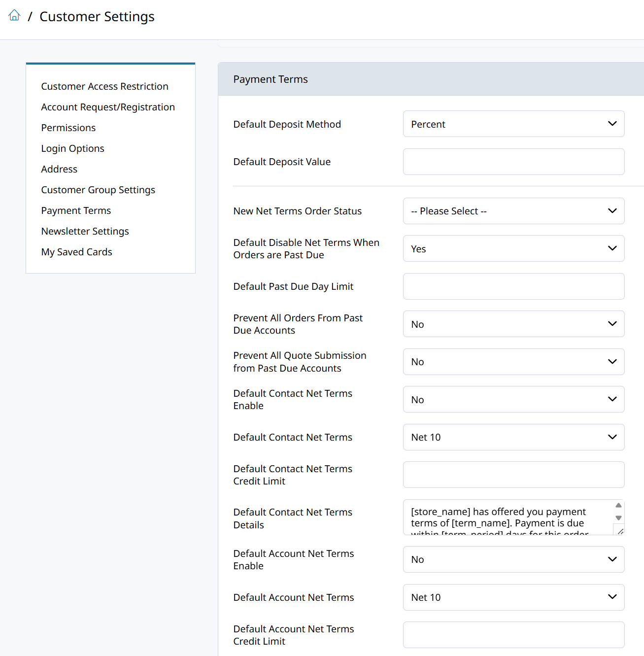This screenshot has width=644, height=656.
Task: Click Default Contact Net Terms Credit Limit field
Action: tap(513, 475)
